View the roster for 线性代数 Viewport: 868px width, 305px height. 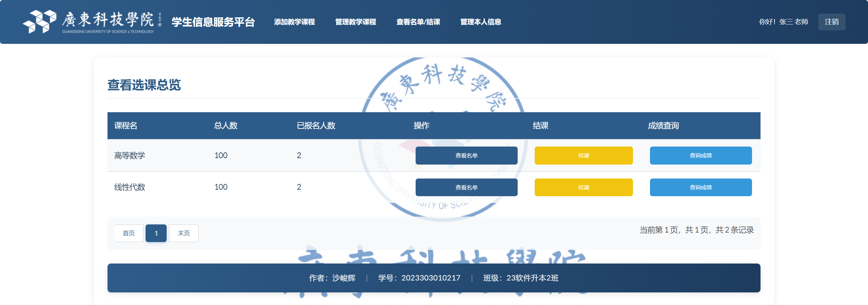tap(466, 187)
